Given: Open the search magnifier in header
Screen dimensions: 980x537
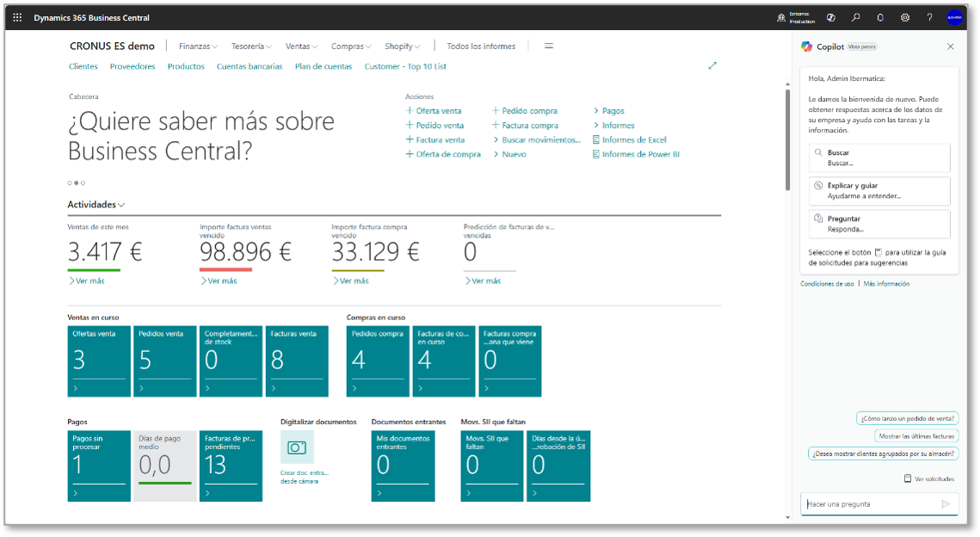Looking at the screenshot, I should (x=855, y=17).
